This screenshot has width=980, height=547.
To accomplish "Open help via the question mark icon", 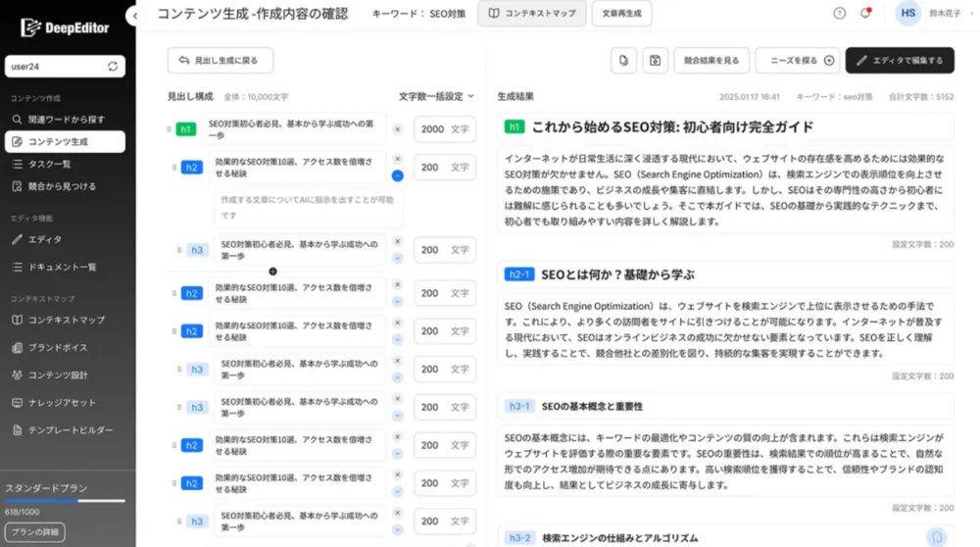I will pos(840,13).
